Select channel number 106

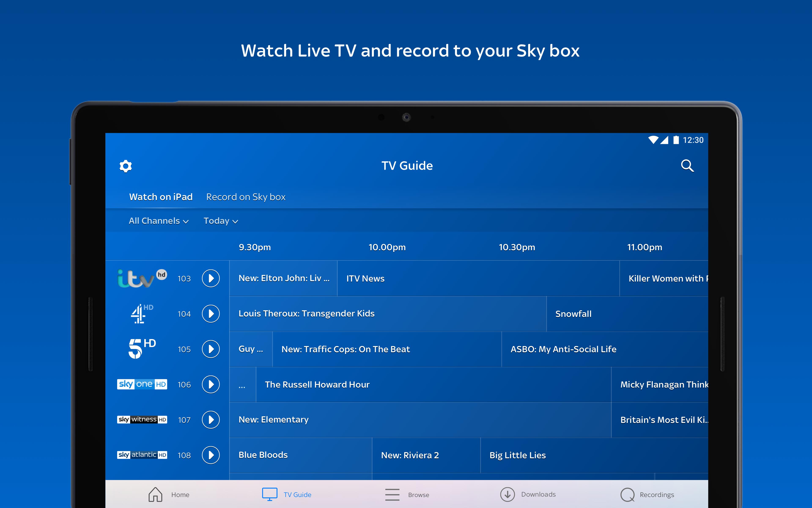click(x=184, y=385)
